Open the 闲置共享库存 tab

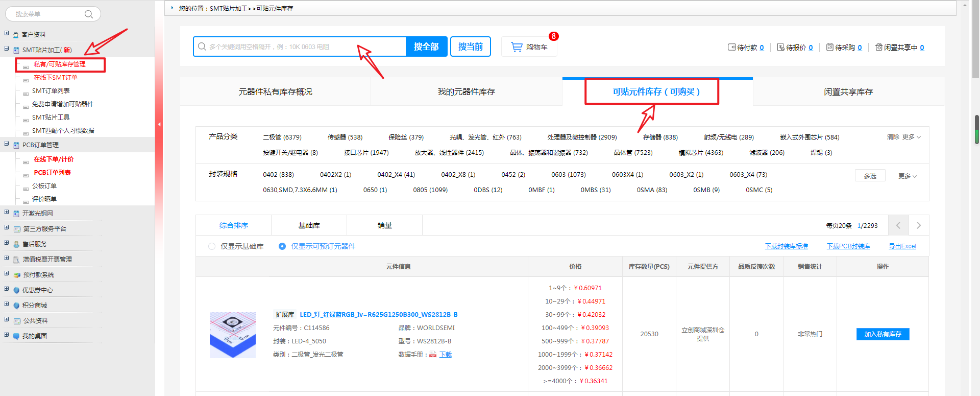pos(848,92)
